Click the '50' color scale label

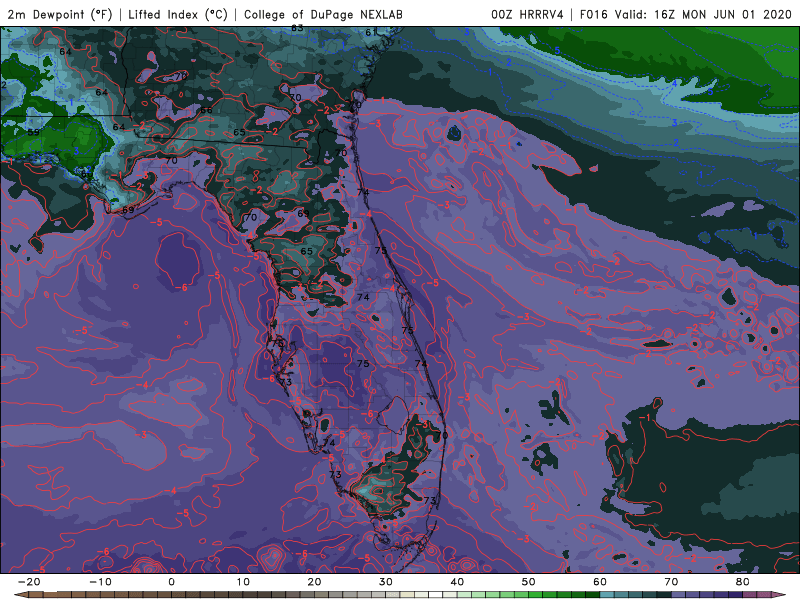click(x=529, y=582)
